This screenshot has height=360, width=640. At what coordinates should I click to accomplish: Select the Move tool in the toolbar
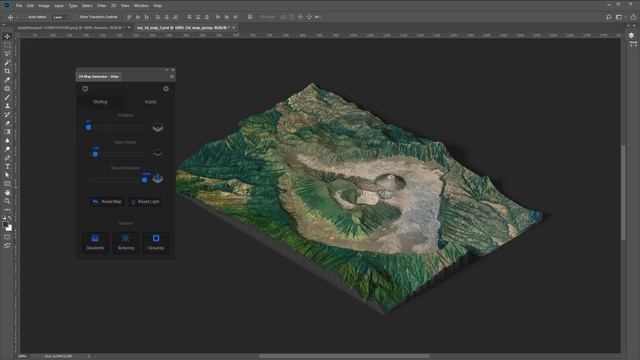pos(7,37)
